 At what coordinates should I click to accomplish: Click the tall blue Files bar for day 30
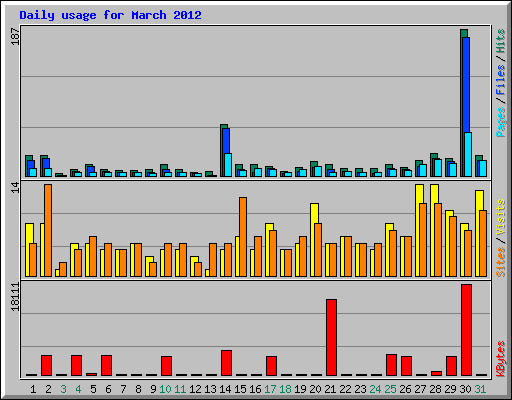466,85
